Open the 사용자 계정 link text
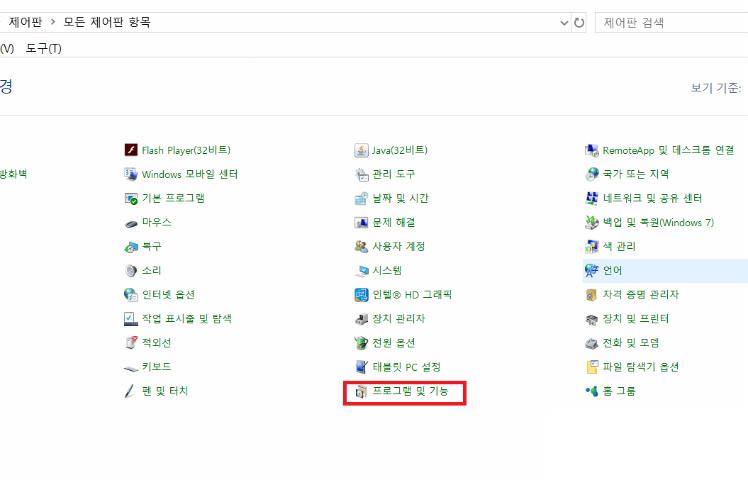 pos(398,246)
